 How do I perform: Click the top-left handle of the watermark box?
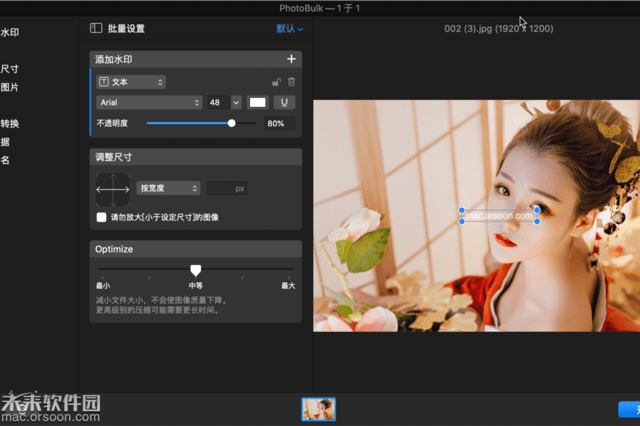[x=462, y=210]
